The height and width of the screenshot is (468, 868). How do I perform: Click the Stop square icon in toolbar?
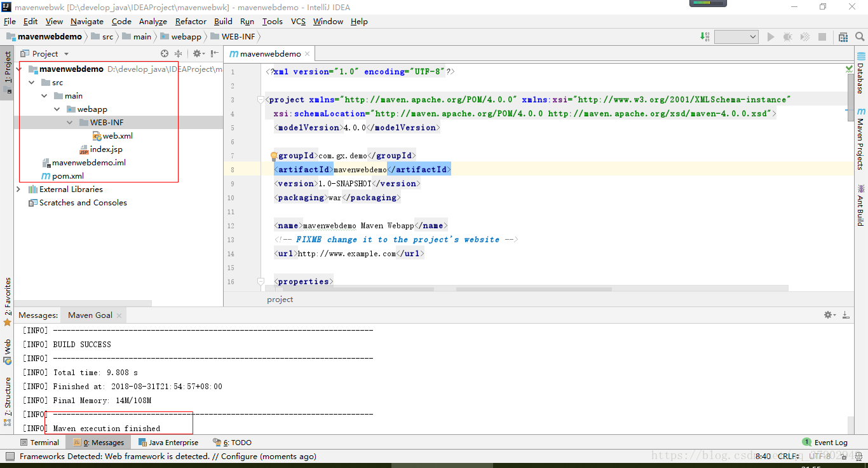tap(822, 37)
